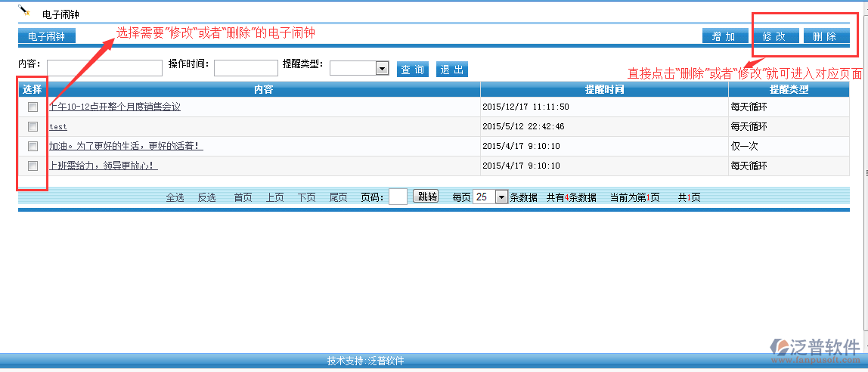This screenshot has height=372, width=868.
Task: Open the 加油。为了更好的生活 reminder link
Action: (126, 147)
